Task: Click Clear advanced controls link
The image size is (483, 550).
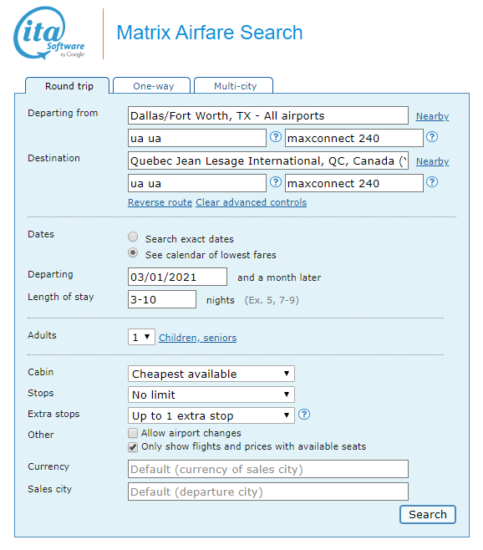Action: 251,202
